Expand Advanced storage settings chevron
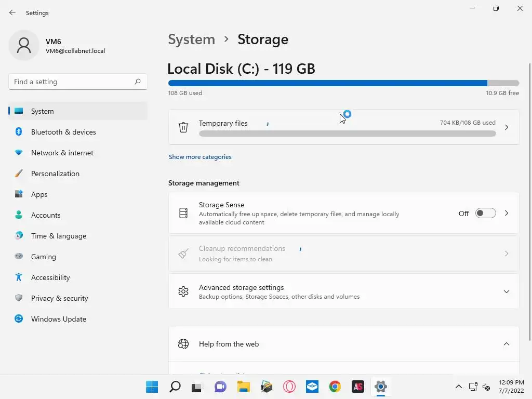The height and width of the screenshot is (399, 532). [507, 291]
